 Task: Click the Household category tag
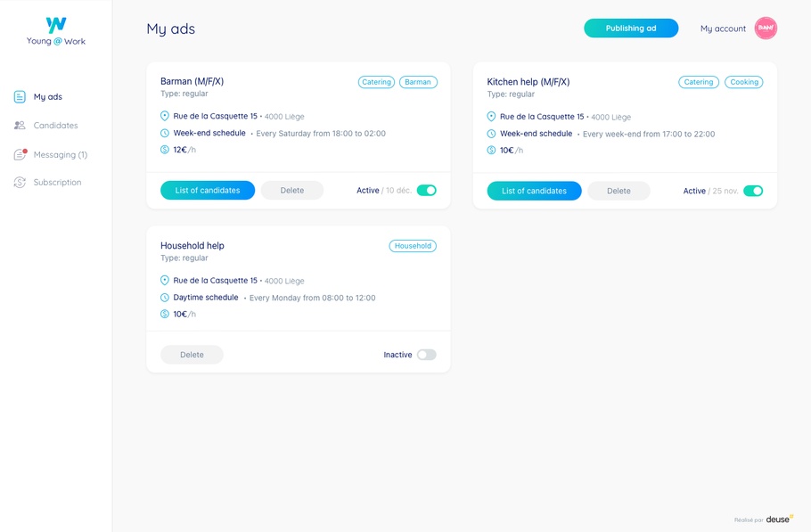[x=413, y=246]
